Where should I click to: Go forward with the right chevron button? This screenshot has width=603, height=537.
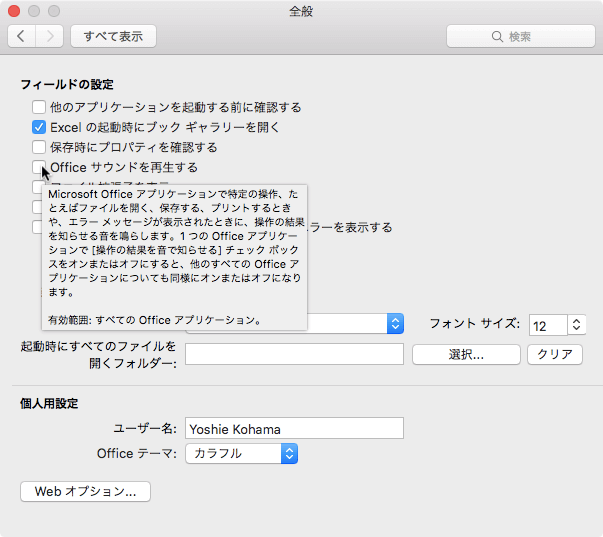tap(50, 36)
